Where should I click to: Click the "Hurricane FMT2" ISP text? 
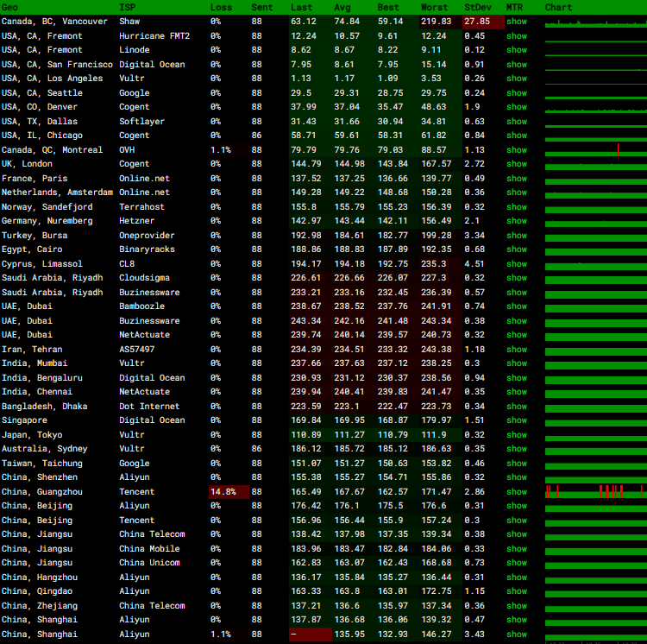pos(154,36)
